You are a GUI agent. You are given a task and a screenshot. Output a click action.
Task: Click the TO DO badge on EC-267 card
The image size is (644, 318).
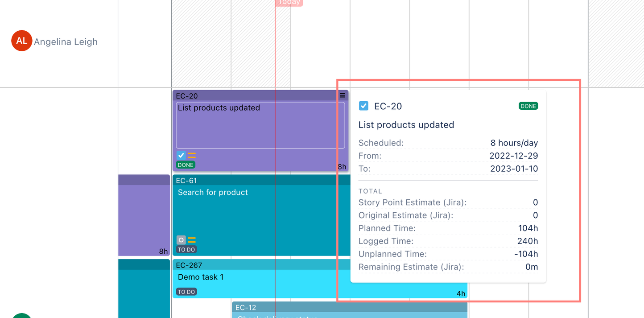(x=186, y=292)
